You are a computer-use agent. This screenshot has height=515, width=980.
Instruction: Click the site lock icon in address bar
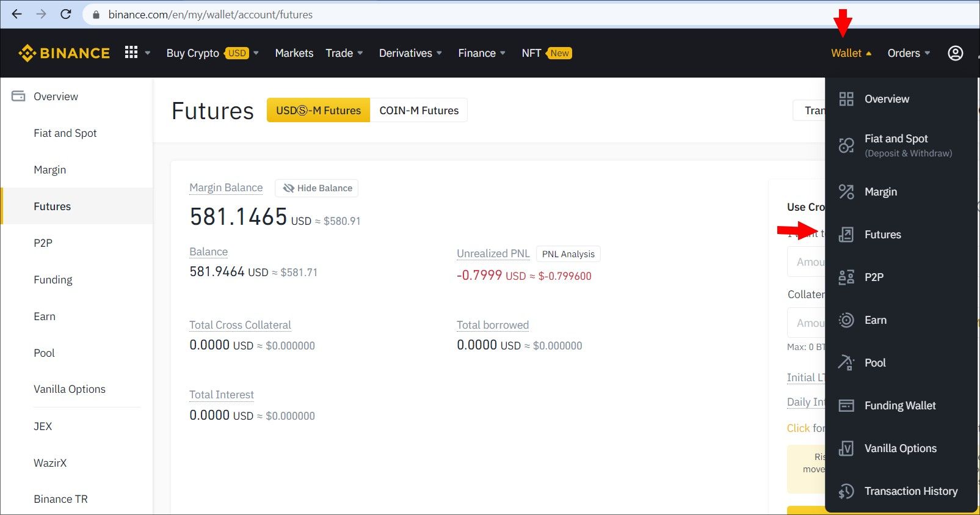coord(96,15)
